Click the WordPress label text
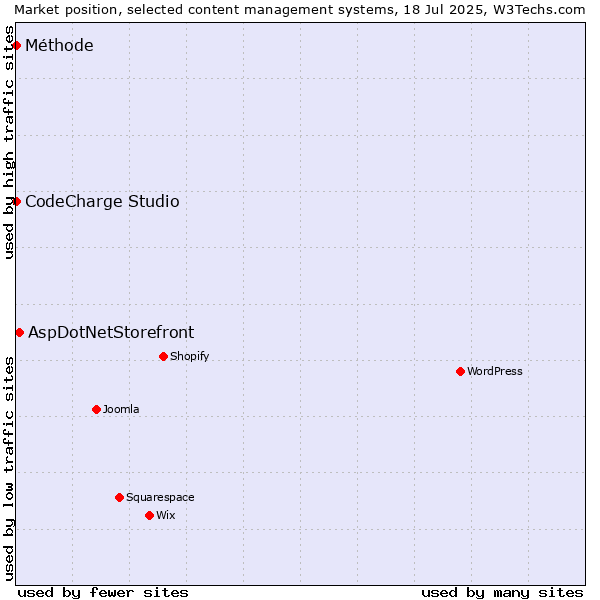The height and width of the screenshot is (600, 600). pos(495,371)
